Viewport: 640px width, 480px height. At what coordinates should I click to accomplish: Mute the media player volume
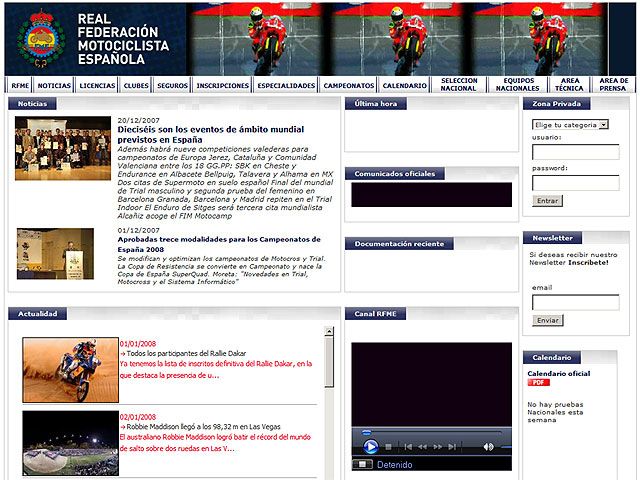(x=488, y=447)
